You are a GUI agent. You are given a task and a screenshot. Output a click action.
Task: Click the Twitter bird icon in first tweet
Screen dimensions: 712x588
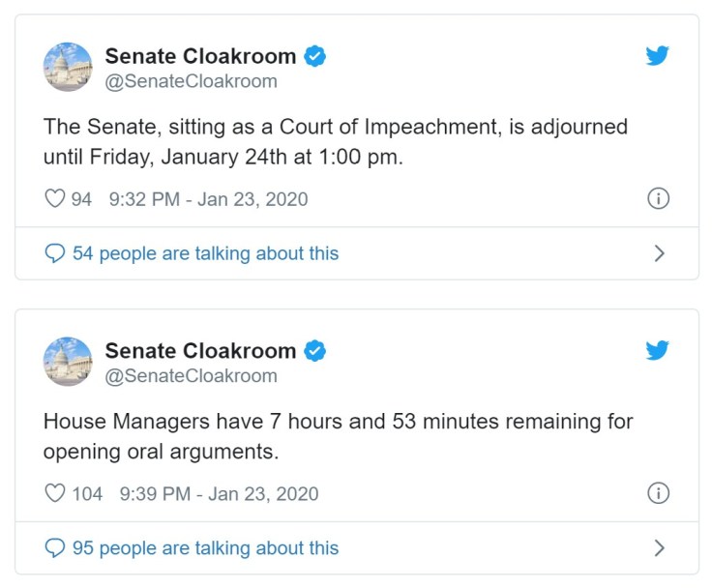click(658, 56)
